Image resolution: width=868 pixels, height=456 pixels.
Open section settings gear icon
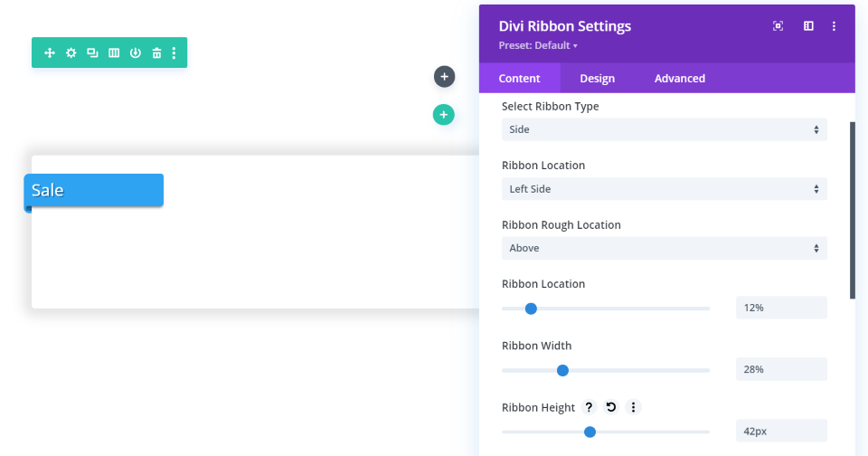click(71, 53)
